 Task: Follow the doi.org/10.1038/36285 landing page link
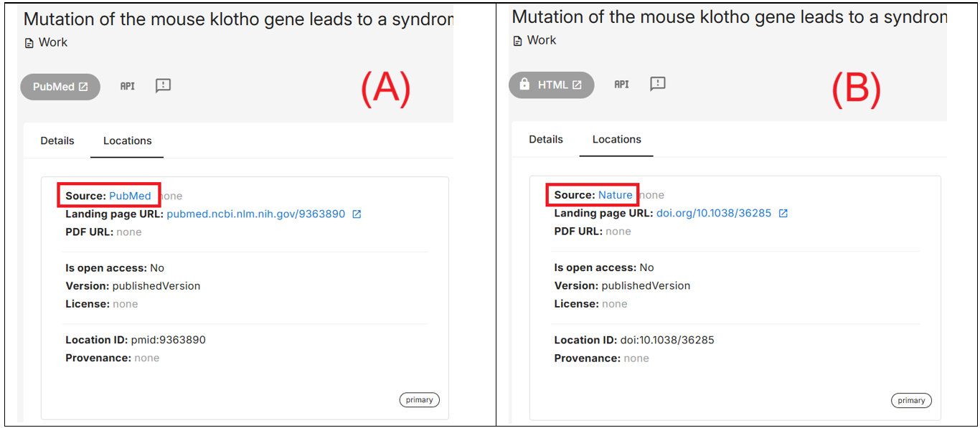(714, 213)
